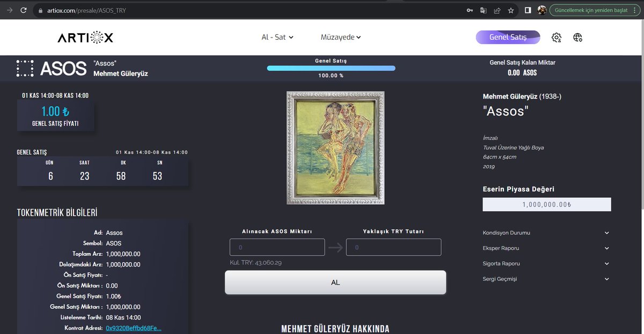The image size is (644, 334).
Task: Click the Listelenme Tarihi value 08 Kas 14:00
Action: click(x=123, y=317)
